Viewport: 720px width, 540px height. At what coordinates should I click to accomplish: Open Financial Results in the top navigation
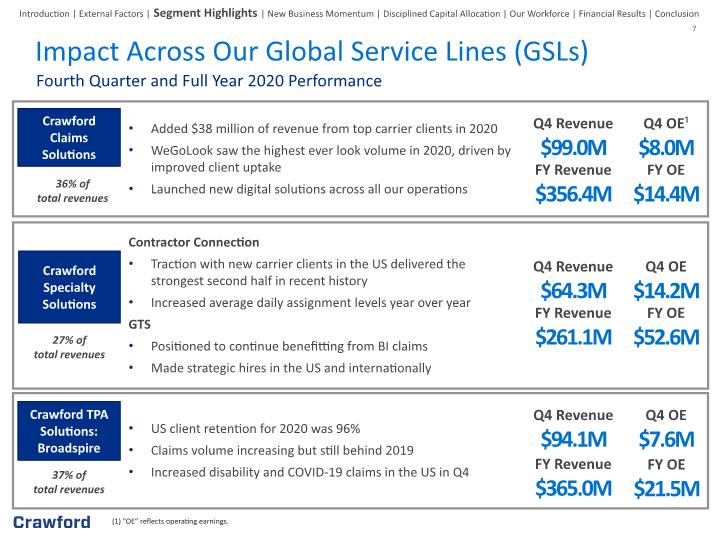coord(612,14)
